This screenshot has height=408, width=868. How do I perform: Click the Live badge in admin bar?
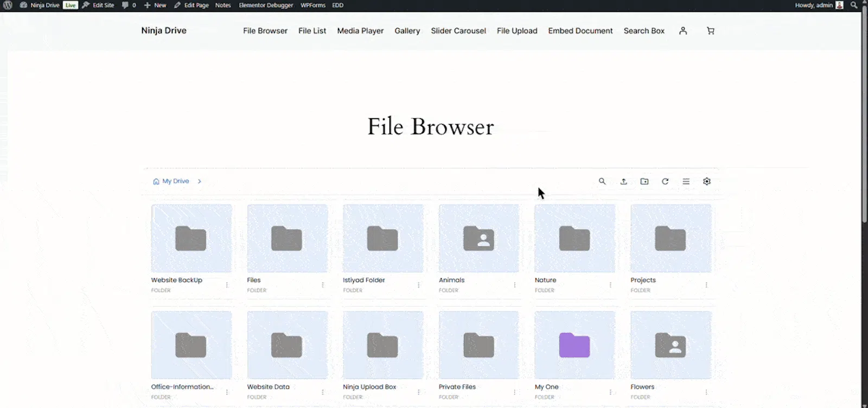pyautogui.click(x=71, y=5)
